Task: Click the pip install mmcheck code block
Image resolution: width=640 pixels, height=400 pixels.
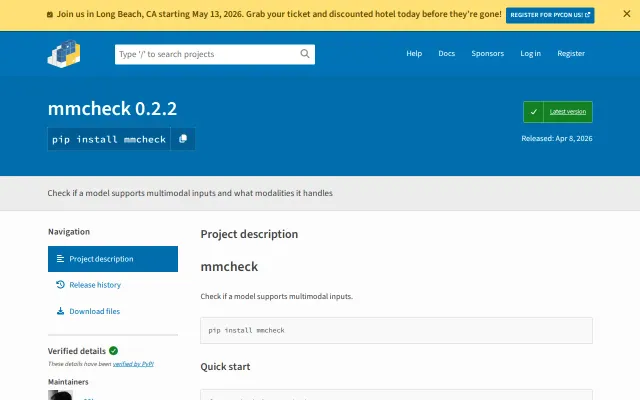Action: (396, 331)
